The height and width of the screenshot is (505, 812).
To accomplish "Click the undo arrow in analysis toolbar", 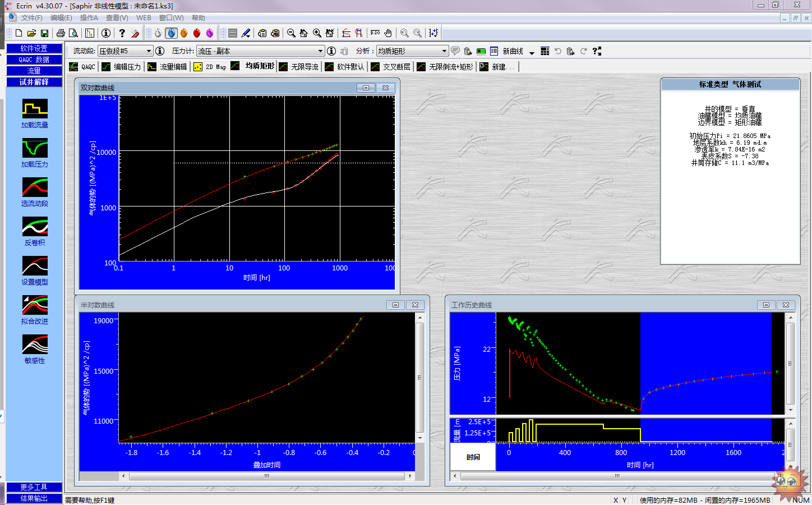I will [558, 51].
